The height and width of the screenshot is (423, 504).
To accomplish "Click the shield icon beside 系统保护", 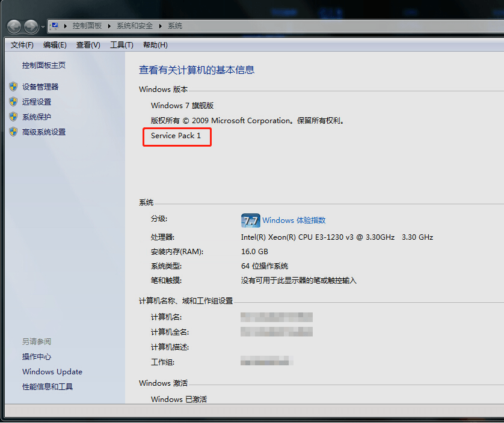I will click(x=13, y=117).
